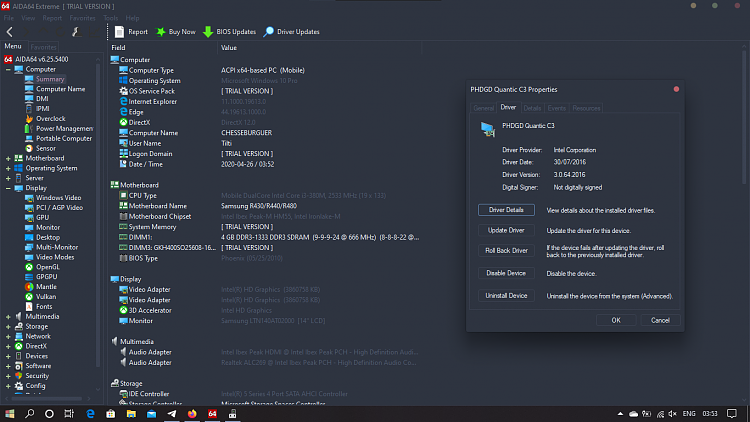This screenshot has height=422, width=750.
Task: Go back using the toolbar arrow
Action: pos(10,32)
